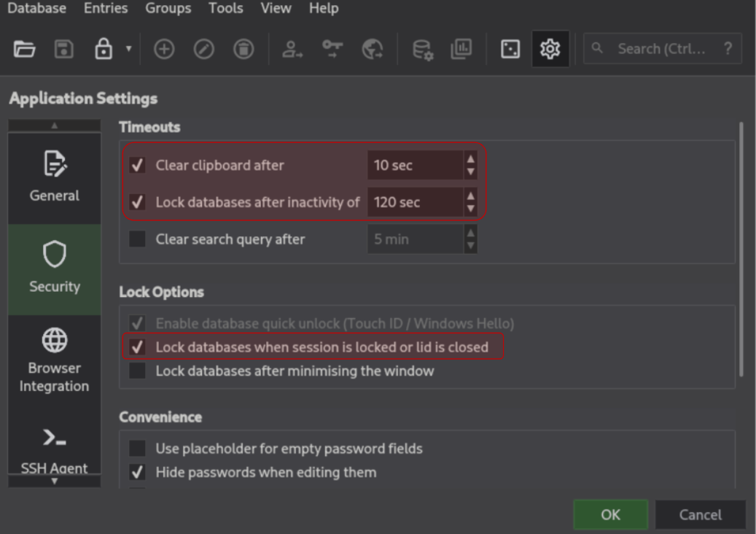Open the Database Settings toolbar icon
This screenshot has height=534, width=756.
coord(422,50)
